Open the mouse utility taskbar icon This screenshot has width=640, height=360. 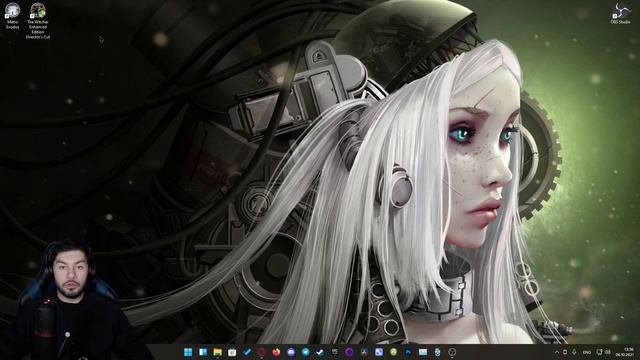[437, 352]
